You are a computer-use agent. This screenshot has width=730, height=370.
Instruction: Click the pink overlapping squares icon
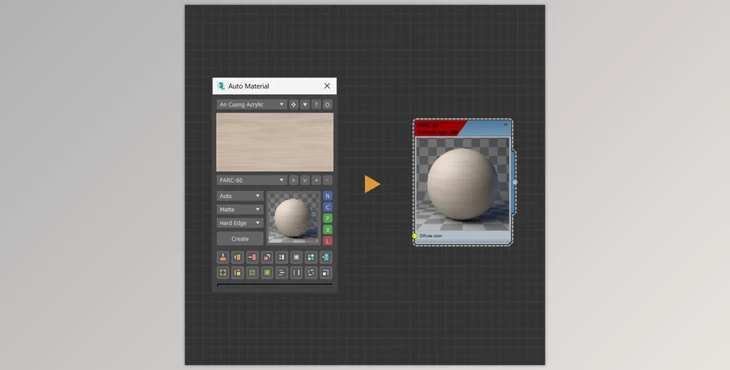267,257
